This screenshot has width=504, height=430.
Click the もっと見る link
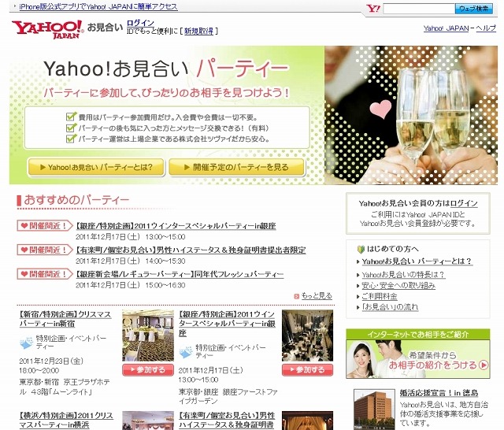tap(317, 296)
